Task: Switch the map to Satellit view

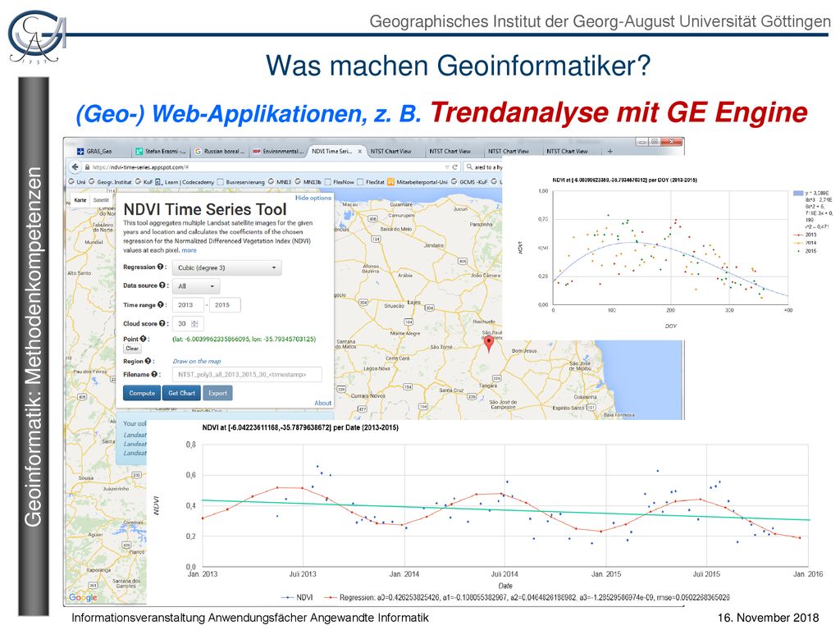Action: [x=101, y=200]
